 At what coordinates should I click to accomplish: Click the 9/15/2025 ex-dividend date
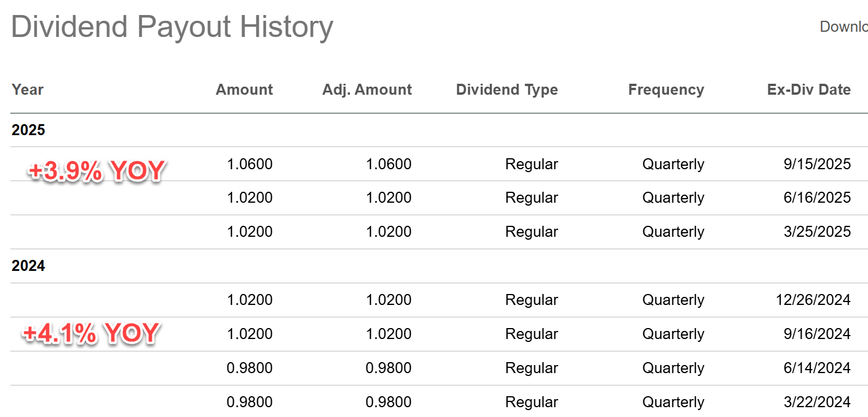point(817,164)
